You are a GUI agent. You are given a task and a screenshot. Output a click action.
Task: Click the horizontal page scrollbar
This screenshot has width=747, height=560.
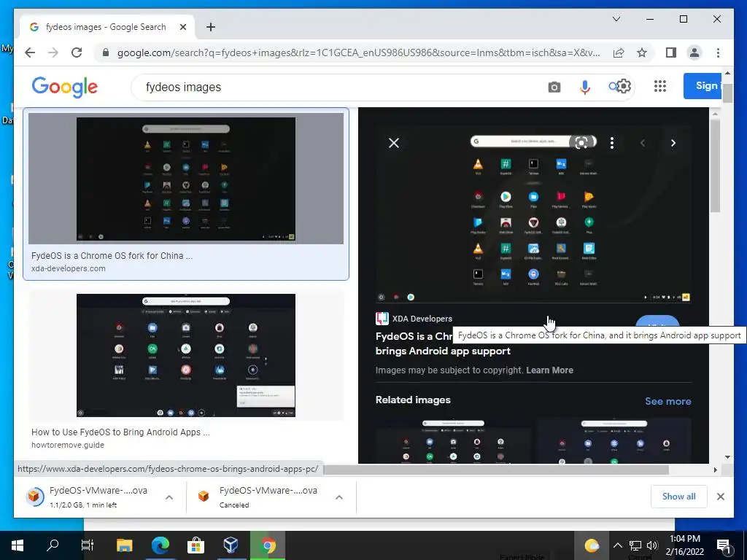[x=495, y=470]
